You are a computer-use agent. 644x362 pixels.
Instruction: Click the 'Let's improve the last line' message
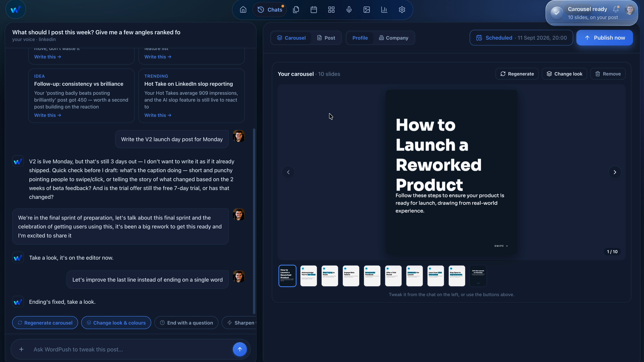click(148, 280)
